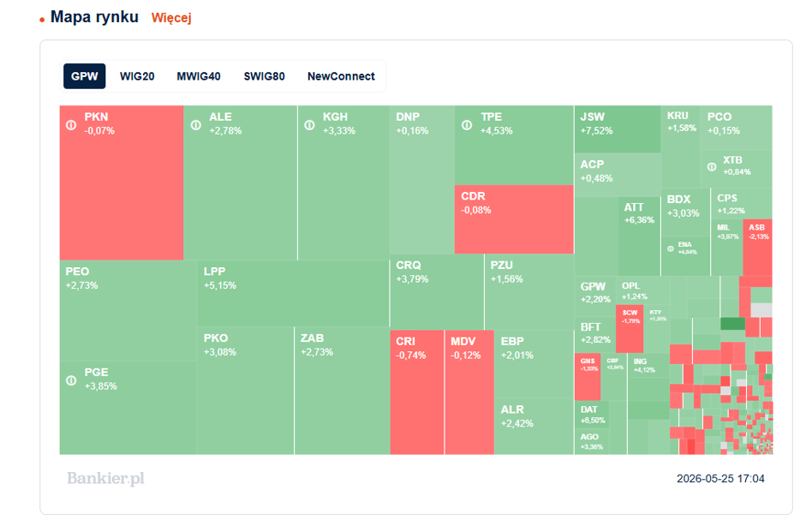
Task: Click the info icon beside KGH
Action: (x=310, y=125)
